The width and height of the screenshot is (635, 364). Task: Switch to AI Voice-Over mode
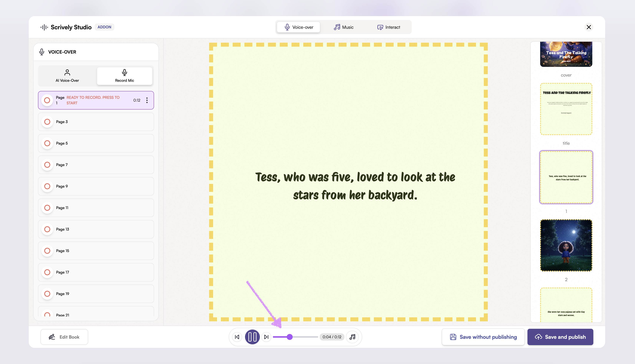click(67, 76)
